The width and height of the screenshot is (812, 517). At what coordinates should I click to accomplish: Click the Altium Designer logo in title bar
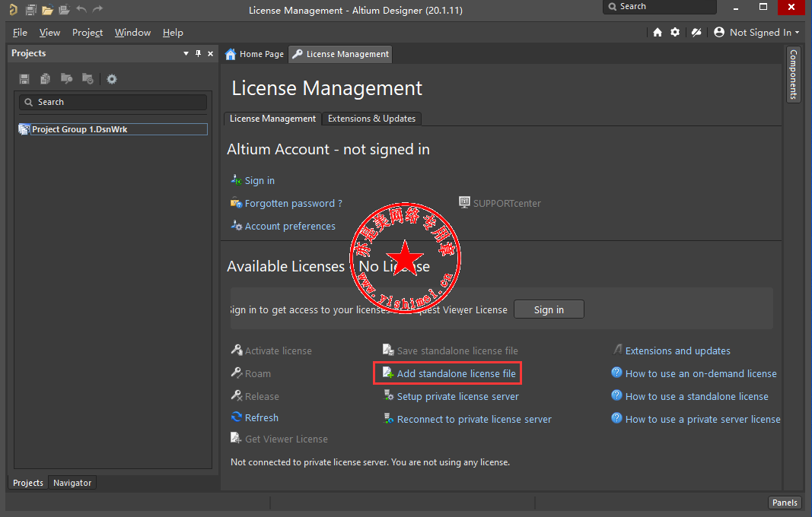[14, 9]
